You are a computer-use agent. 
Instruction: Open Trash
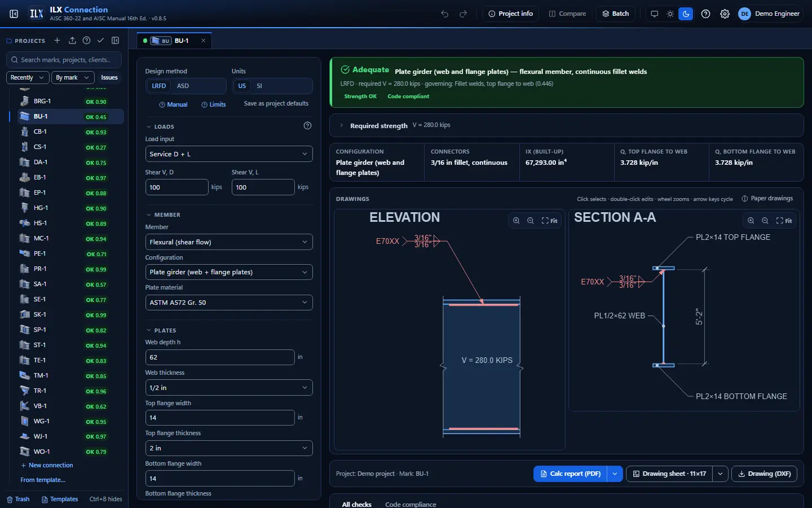18,499
